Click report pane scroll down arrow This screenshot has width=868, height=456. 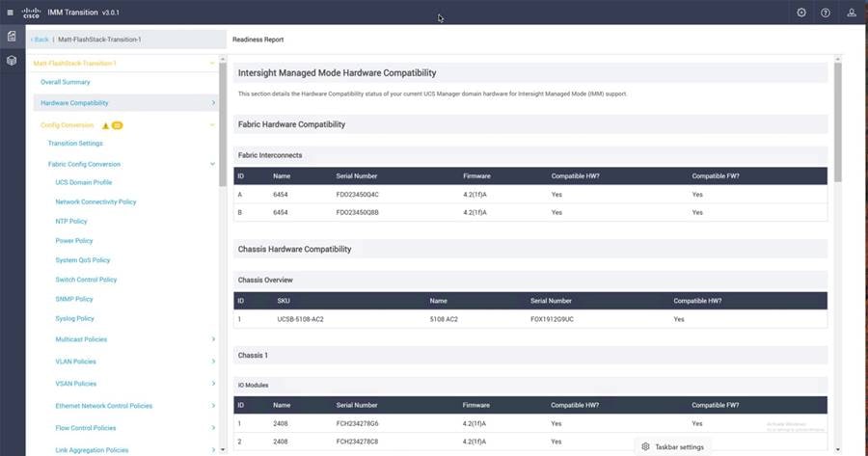click(x=837, y=450)
